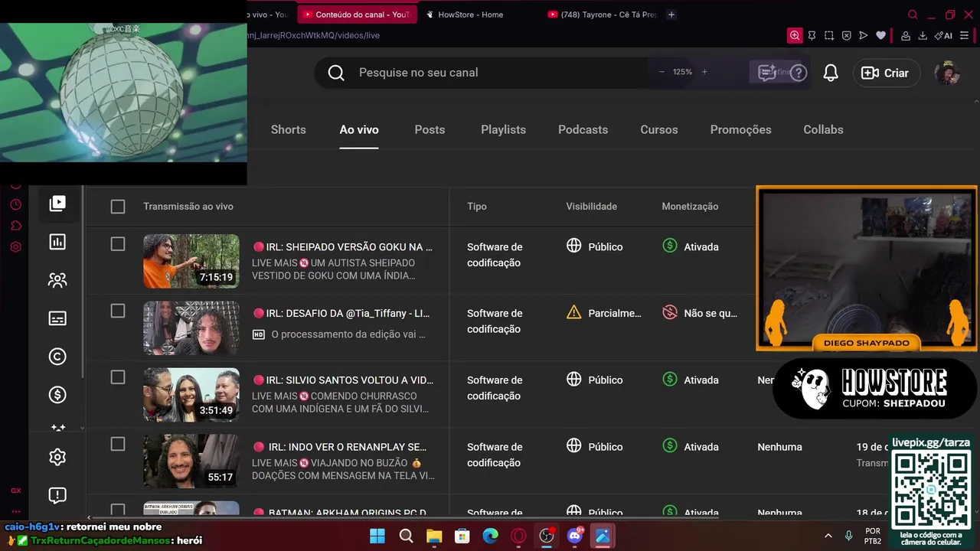Click thumbnail with 3:51:49 duration
The width and height of the screenshot is (980, 551).
(191, 394)
